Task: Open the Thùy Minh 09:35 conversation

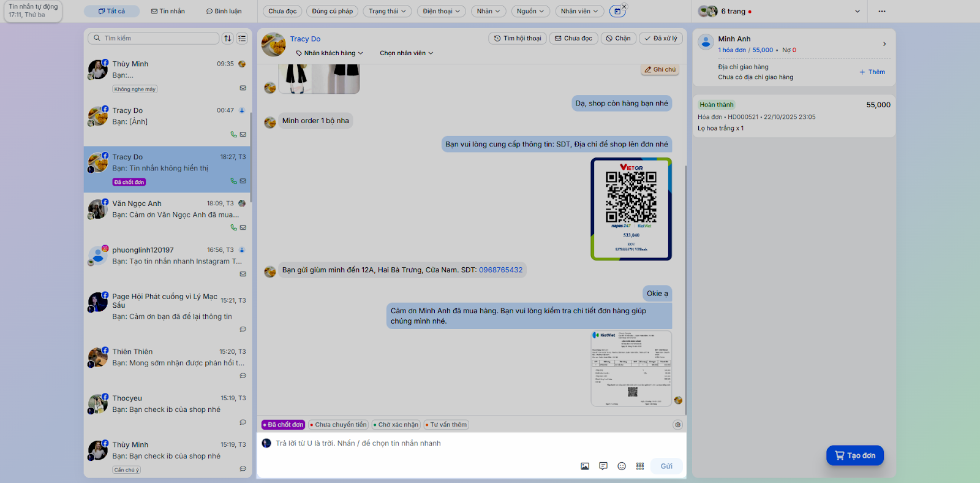Action: (167, 76)
